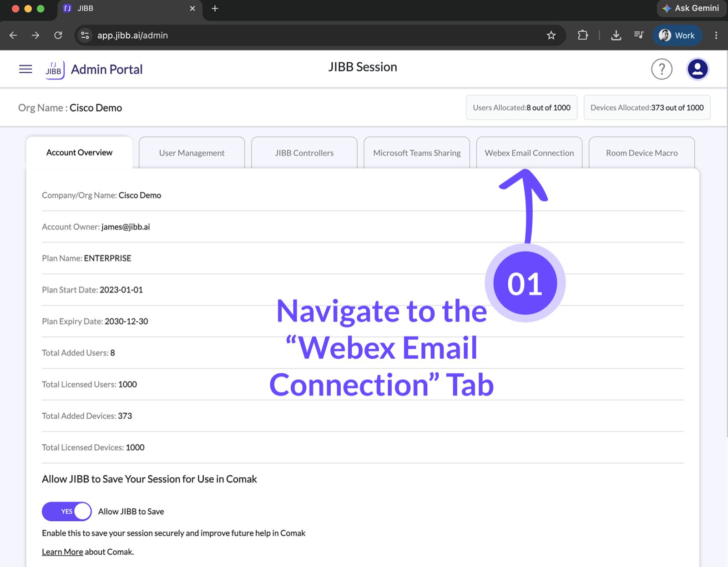This screenshot has width=728, height=567.
Task: Go back to the previous page
Action: click(x=13, y=35)
